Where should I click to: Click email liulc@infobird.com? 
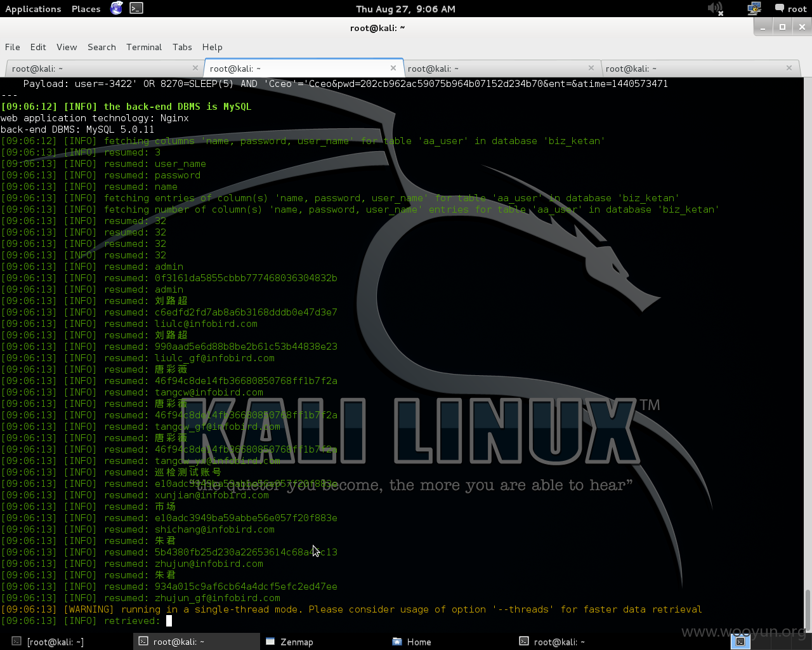pyautogui.click(x=206, y=324)
